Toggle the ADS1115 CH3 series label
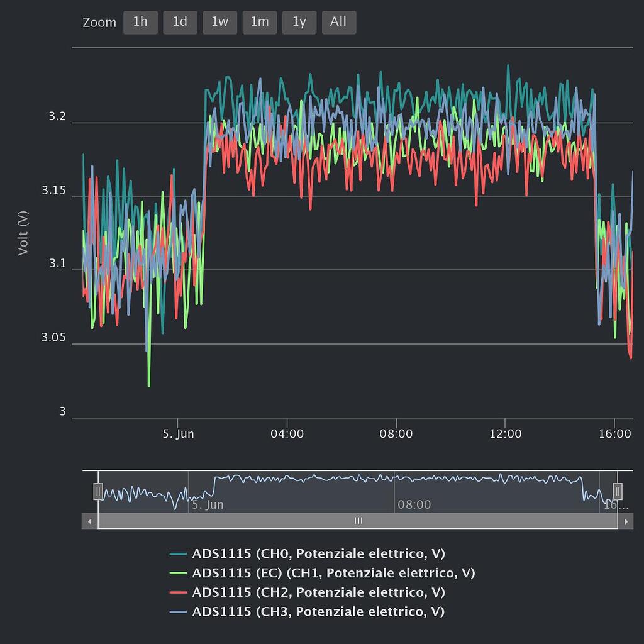 pyautogui.click(x=318, y=611)
